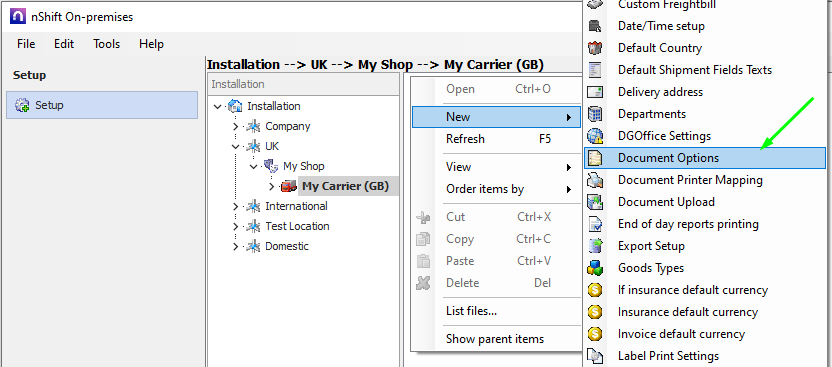This screenshot has width=832, height=367.
Task: Expand the Test Location tree node
Action: 236,226
